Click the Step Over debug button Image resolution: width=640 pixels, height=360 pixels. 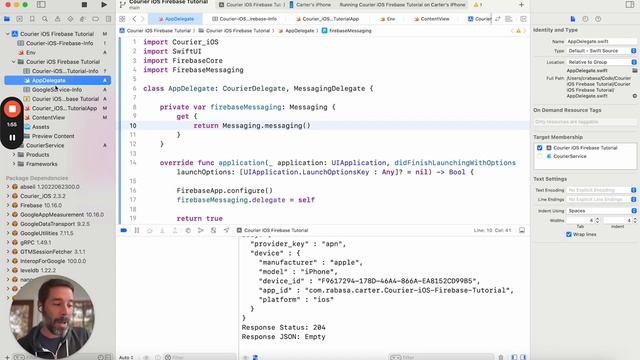149,230
